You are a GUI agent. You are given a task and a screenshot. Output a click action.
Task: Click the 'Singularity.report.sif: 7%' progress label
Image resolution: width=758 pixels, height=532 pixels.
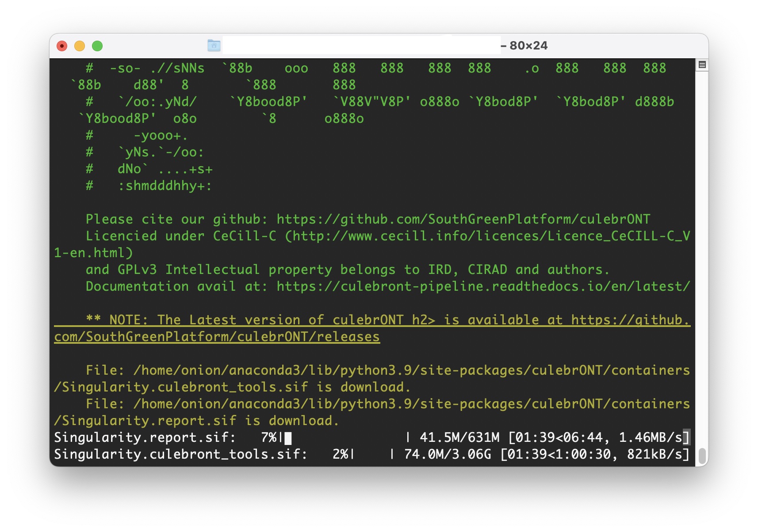click(x=165, y=437)
